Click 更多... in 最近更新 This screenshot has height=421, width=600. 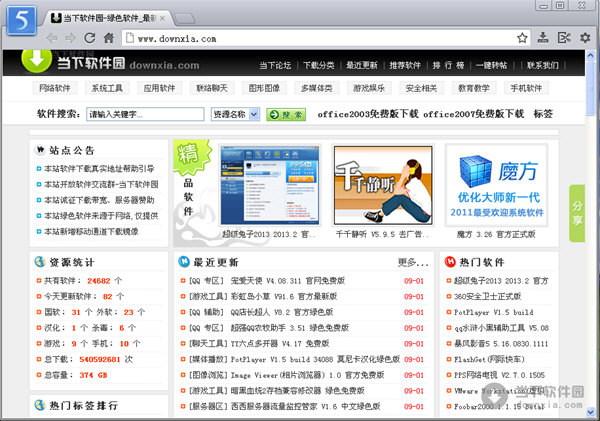(x=413, y=263)
